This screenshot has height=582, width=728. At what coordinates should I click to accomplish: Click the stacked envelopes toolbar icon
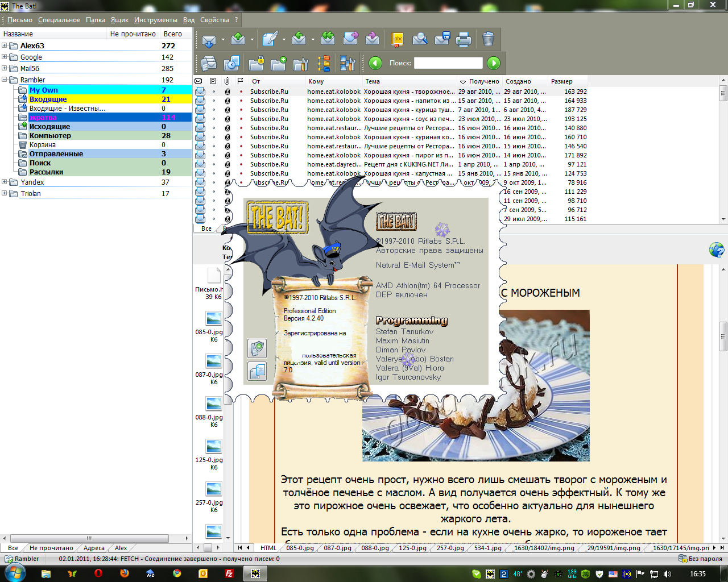tap(209, 63)
